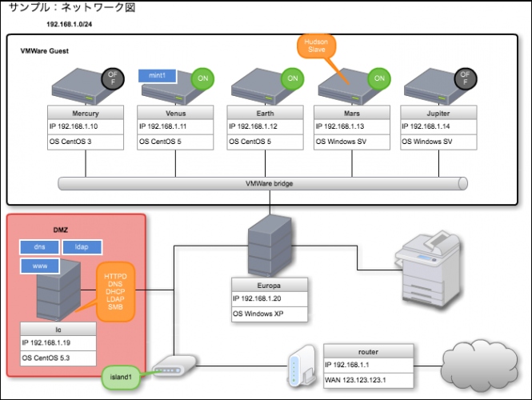
Task: Select the printer copier icon
Action: pyautogui.click(x=429, y=270)
